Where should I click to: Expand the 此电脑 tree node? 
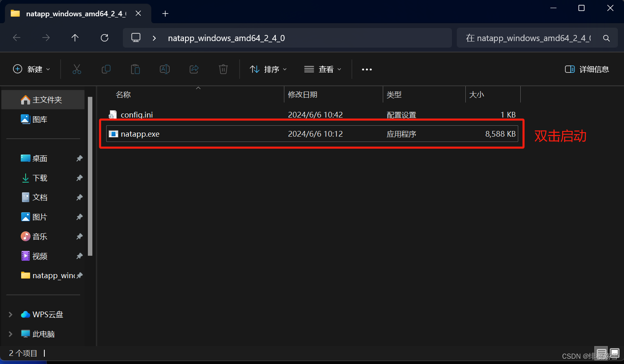click(x=11, y=334)
